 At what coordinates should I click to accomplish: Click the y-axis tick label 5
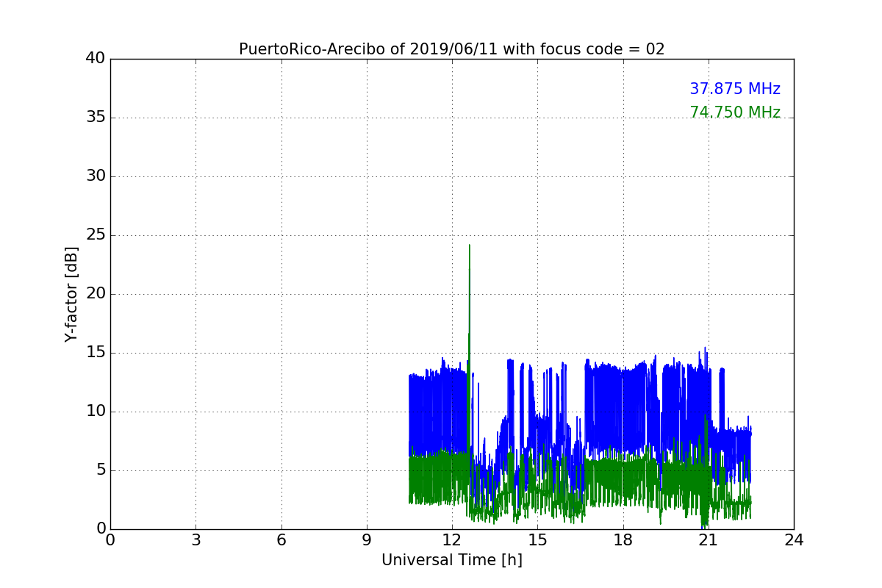[x=101, y=470]
